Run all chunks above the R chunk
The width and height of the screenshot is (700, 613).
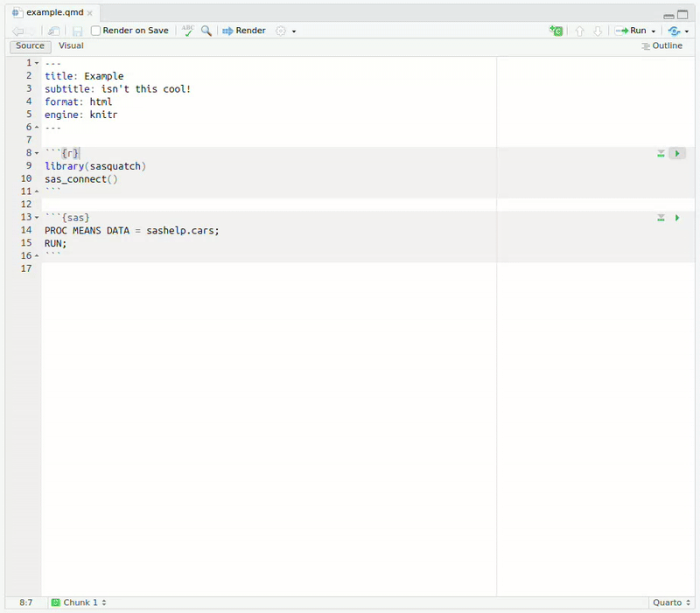point(661,153)
